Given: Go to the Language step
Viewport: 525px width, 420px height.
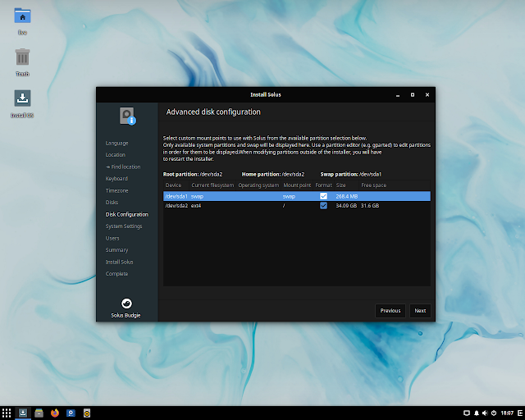Looking at the screenshot, I should click(x=116, y=143).
